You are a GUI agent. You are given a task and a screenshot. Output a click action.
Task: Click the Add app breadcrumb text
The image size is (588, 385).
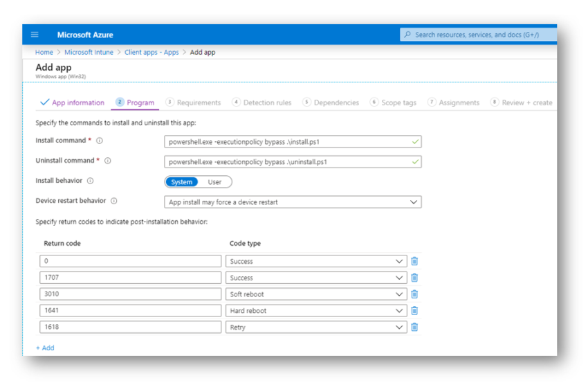203,52
